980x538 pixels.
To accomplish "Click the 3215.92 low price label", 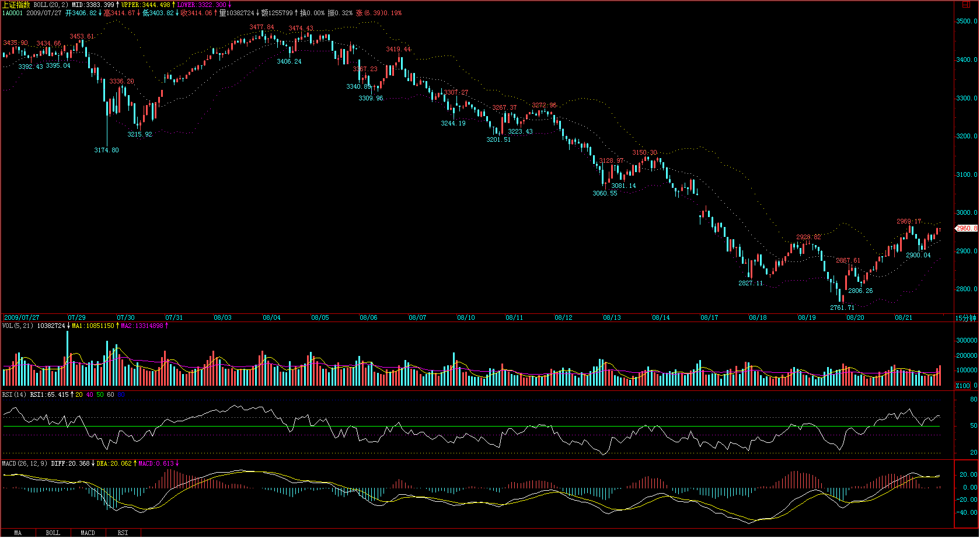I will [140, 135].
